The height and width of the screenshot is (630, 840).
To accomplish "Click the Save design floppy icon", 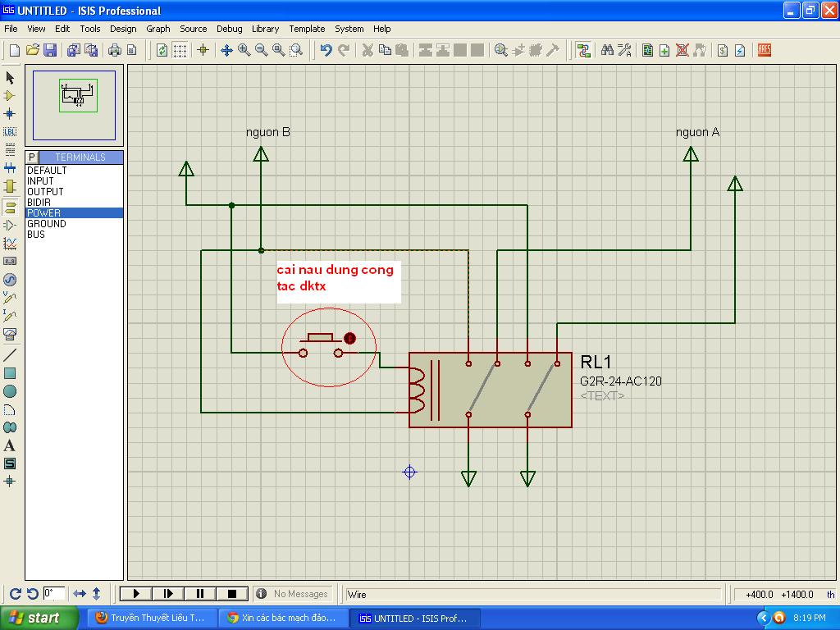I will 50,50.
